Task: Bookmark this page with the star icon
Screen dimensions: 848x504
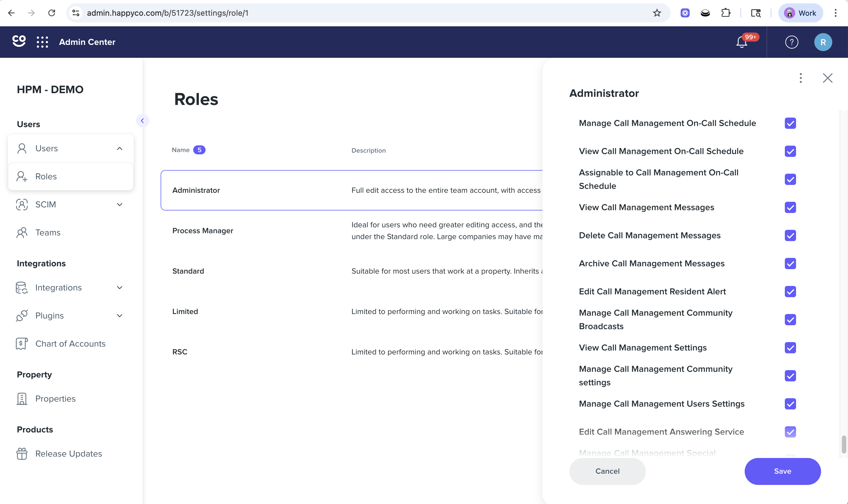Action: pos(657,13)
